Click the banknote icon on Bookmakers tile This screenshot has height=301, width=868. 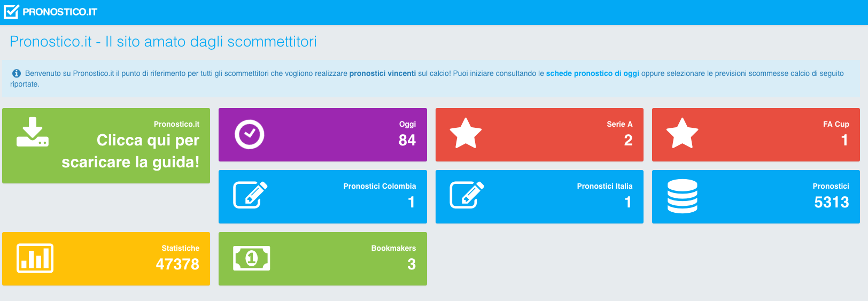pyautogui.click(x=252, y=258)
